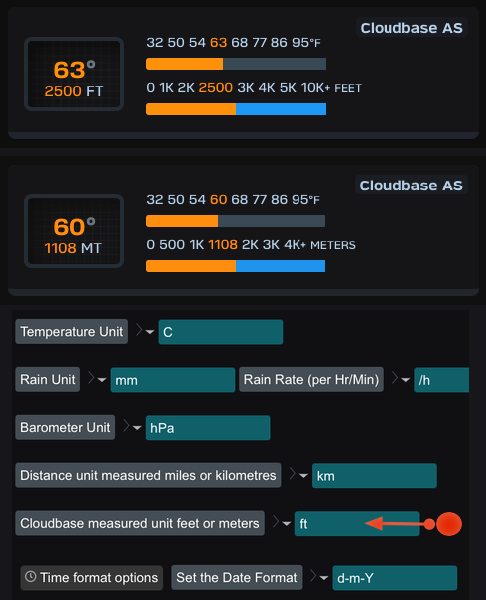Click the Set the Date Format label

point(236,577)
